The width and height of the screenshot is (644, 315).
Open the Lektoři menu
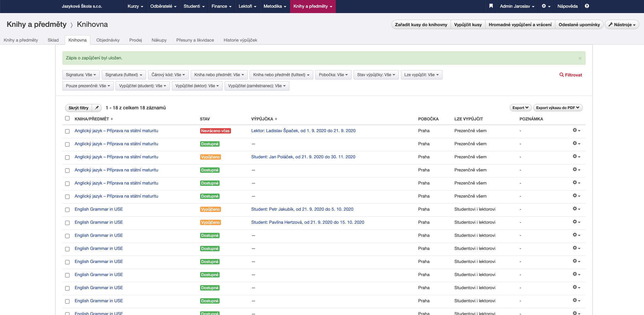pos(247,6)
